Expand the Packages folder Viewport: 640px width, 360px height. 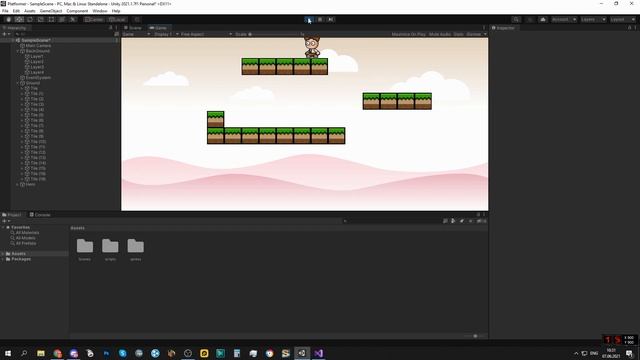[x=3, y=259]
